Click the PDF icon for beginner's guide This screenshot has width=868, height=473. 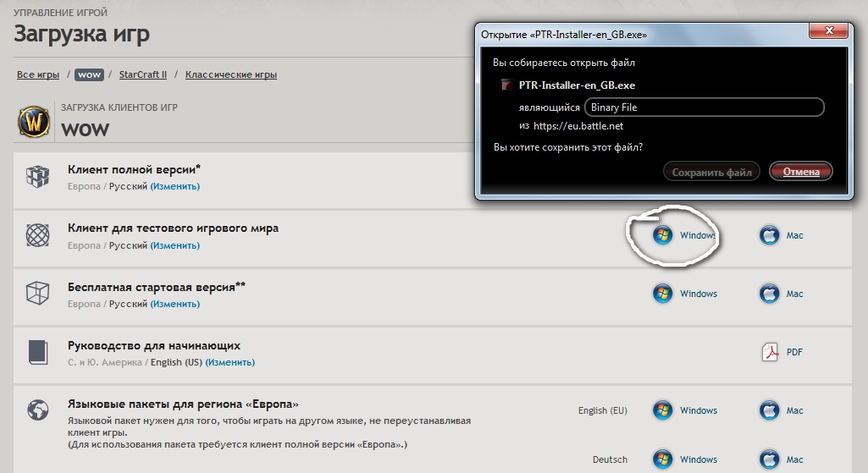(x=770, y=352)
